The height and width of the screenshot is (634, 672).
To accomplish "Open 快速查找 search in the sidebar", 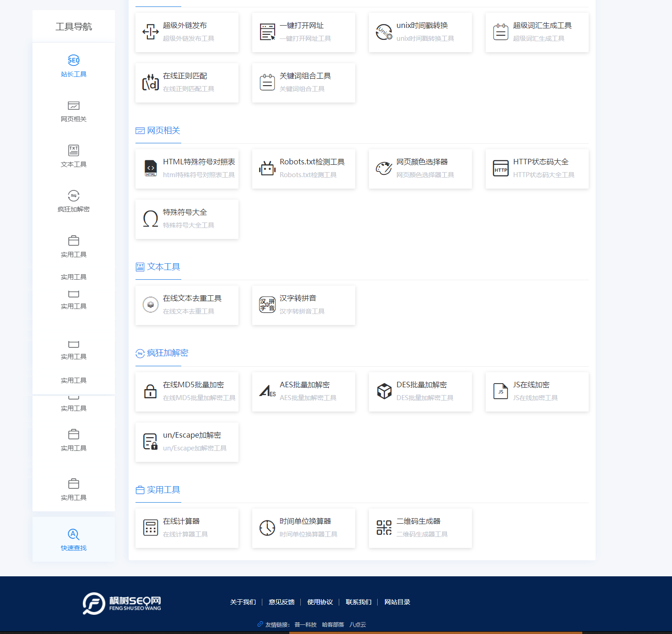I will pos(74,539).
